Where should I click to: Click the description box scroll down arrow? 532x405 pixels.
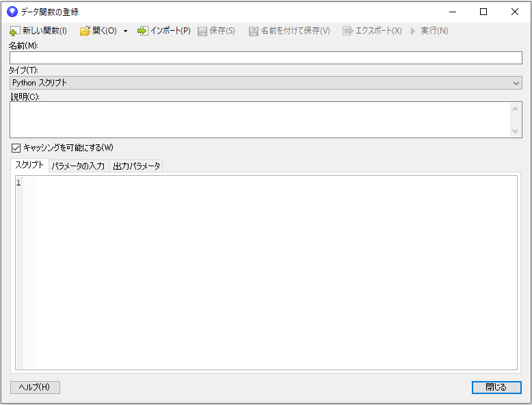(515, 131)
